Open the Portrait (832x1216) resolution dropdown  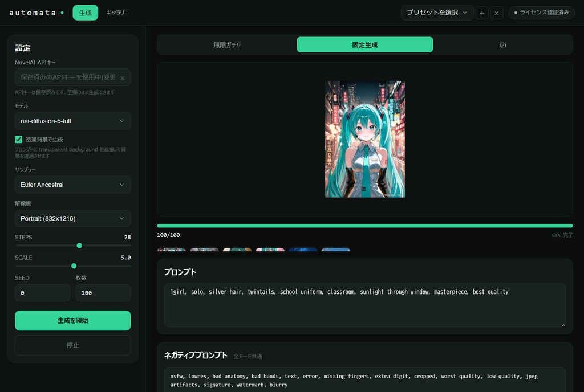72,218
